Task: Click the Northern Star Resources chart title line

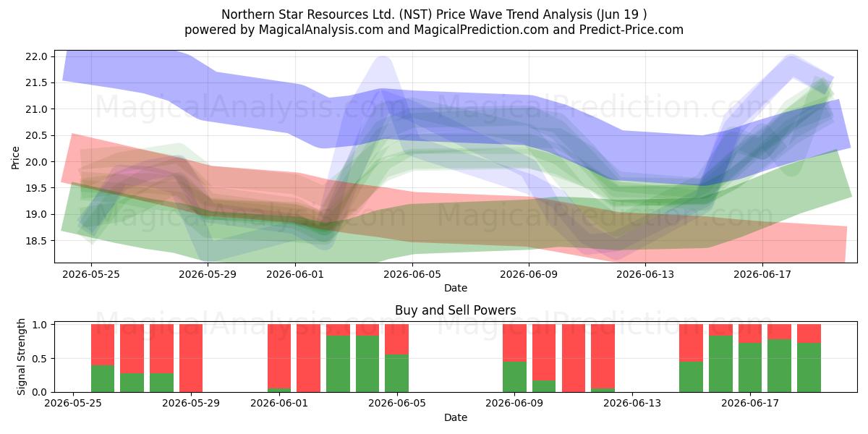Action: tap(434, 14)
